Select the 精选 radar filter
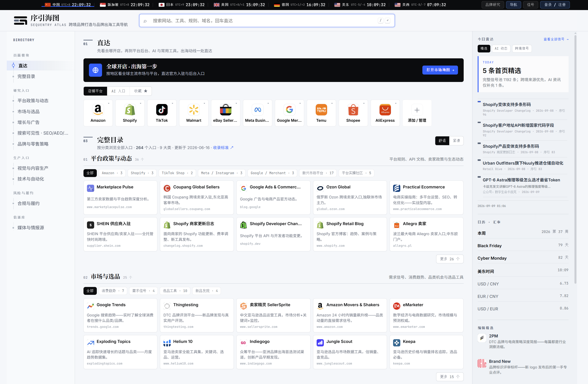 click(x=484, y=49)
